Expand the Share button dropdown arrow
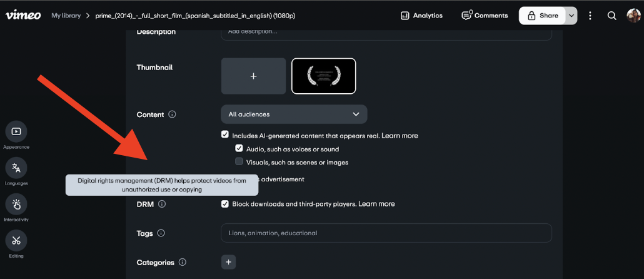The height and width of the screenshot is (279, 644). [x=571, y=16]
